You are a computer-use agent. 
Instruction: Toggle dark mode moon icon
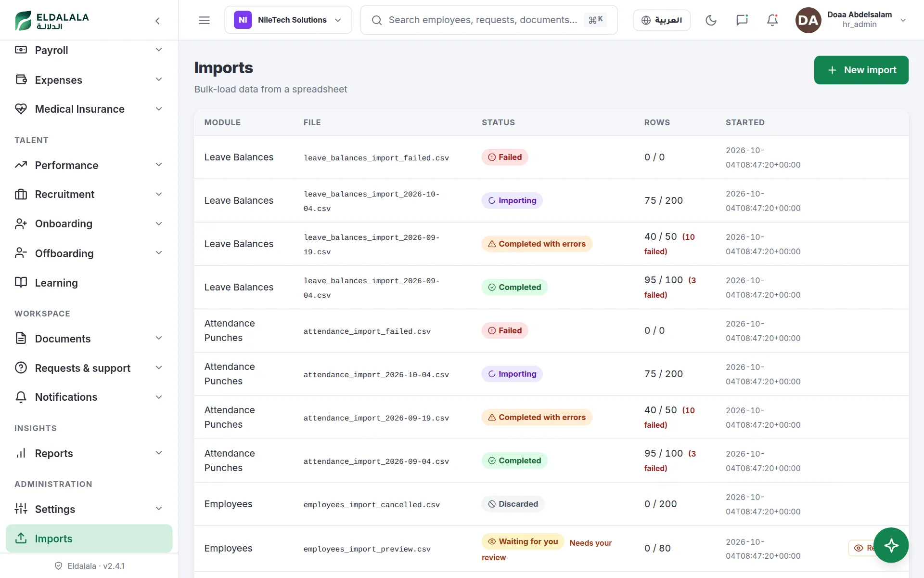pyautogui.click(x=711, y=20)
